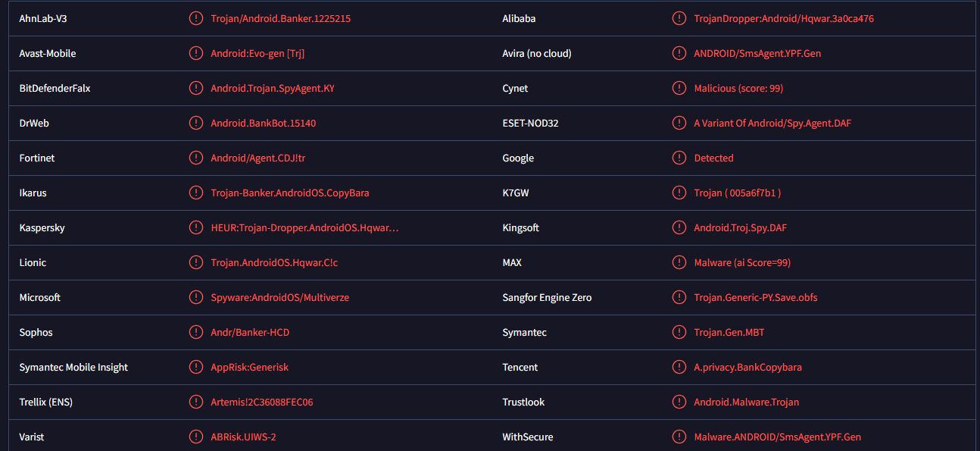
Task: Click the warning icon in the Tencent row
Action: pos(679,367)
